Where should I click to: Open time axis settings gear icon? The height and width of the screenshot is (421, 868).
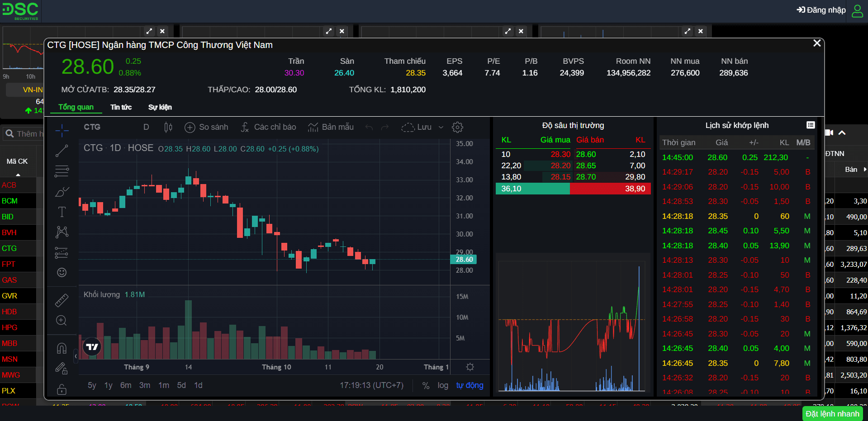470,367
